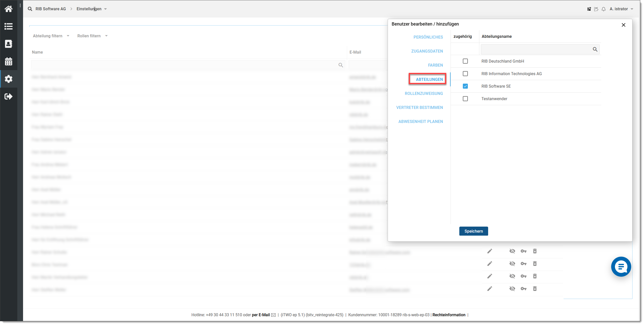Open the calendar sidebar icon
The width and height of the screenshot is (644, 325).
point(9,61)
